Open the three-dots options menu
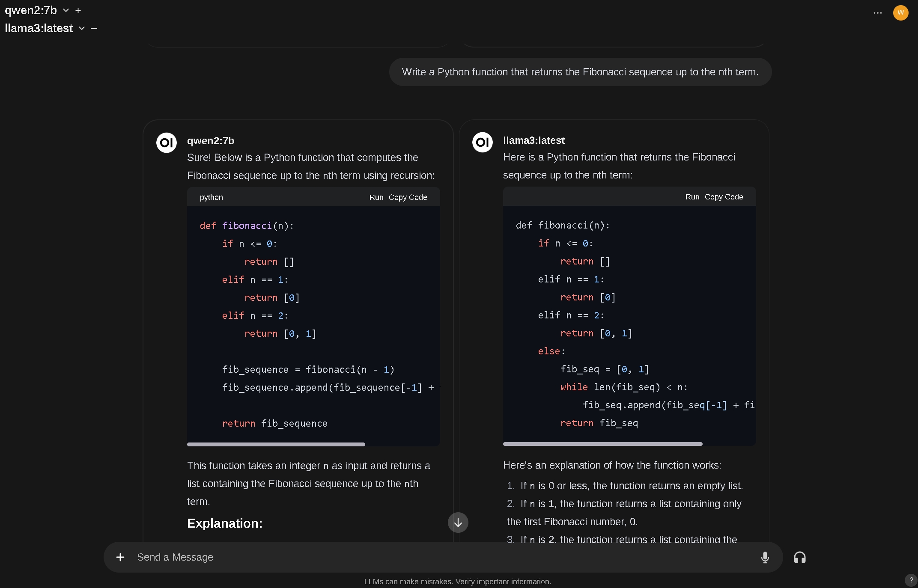918x588 pixels. (x=877, y=13)
